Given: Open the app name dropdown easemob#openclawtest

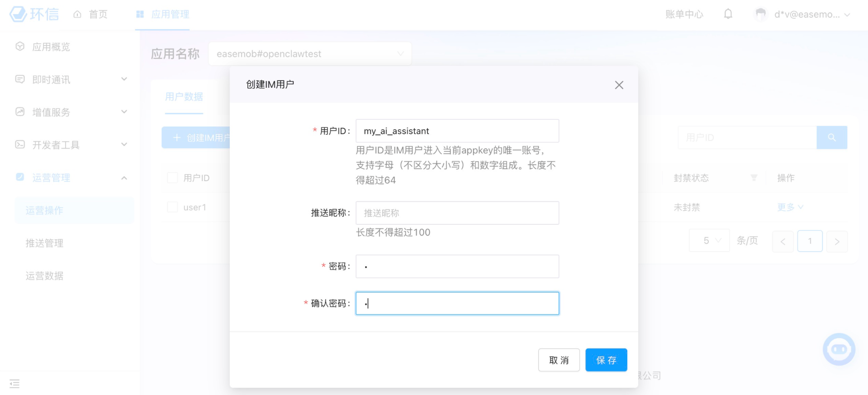Looking at the screenshot, I should (310, 54).
